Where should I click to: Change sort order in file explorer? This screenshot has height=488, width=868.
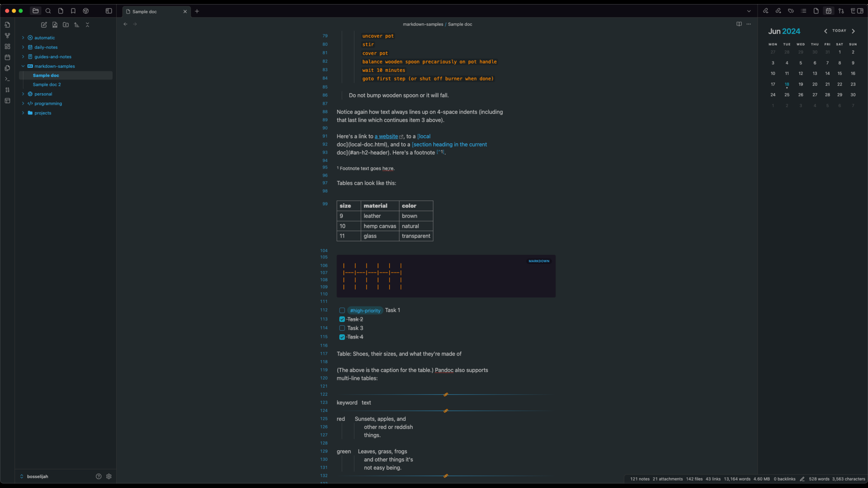76,25
